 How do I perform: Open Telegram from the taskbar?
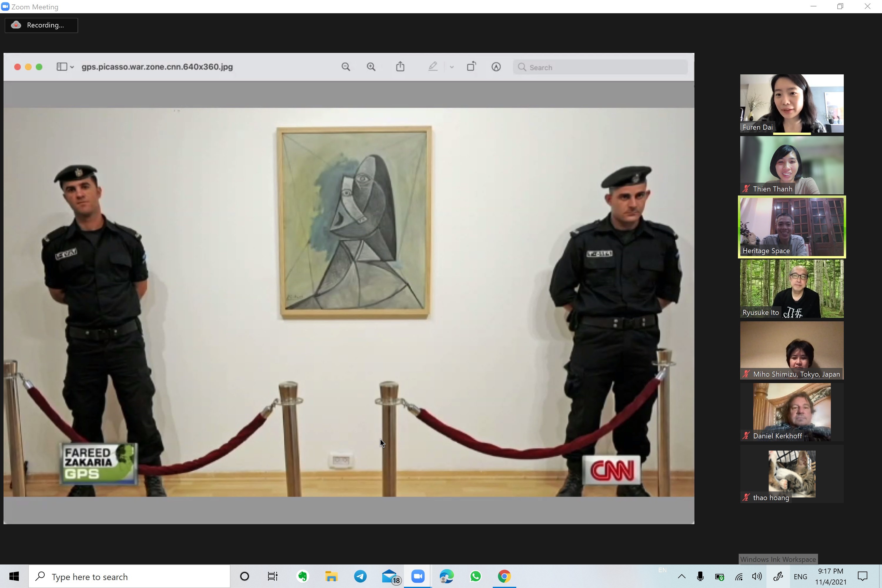(x=360, y=576)
